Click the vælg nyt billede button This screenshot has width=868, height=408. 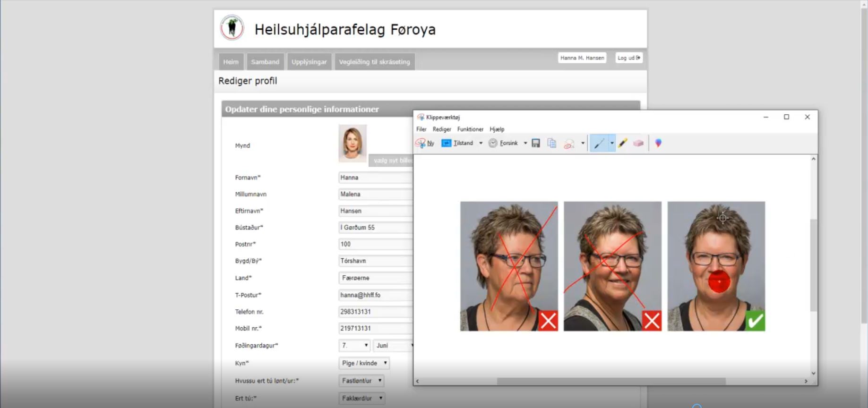391,161
